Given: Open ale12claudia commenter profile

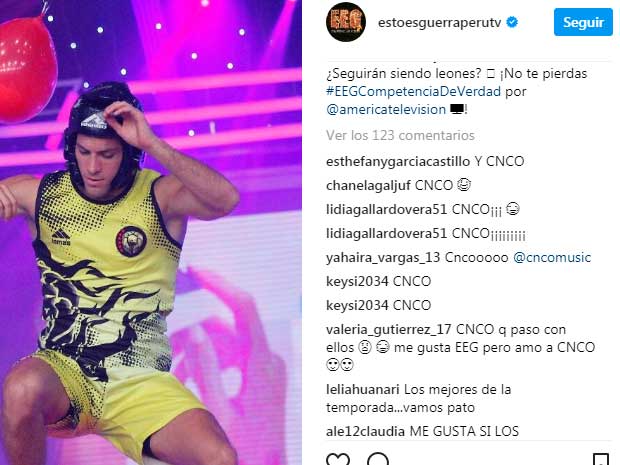Looking at the screenshot, I should click(365, 431).
